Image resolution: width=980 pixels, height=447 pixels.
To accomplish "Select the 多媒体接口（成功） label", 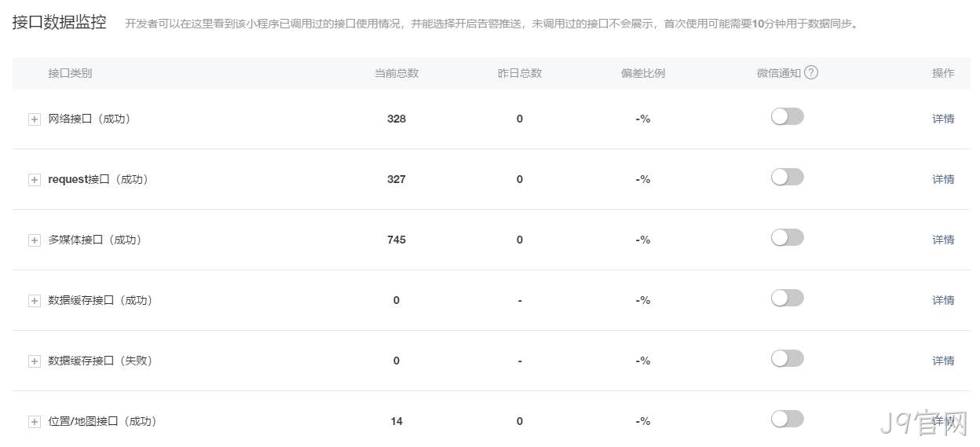I will [x=94, y=240].
